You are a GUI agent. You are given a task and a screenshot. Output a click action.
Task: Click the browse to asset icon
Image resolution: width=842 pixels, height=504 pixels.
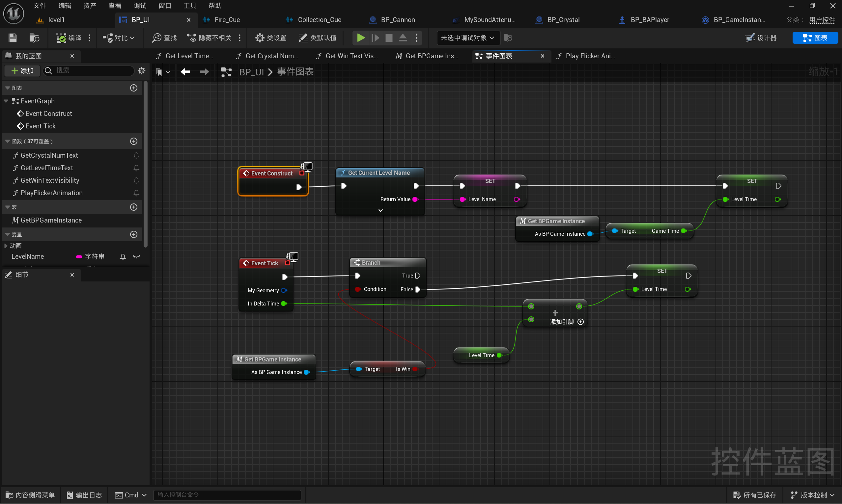[34, 38]
